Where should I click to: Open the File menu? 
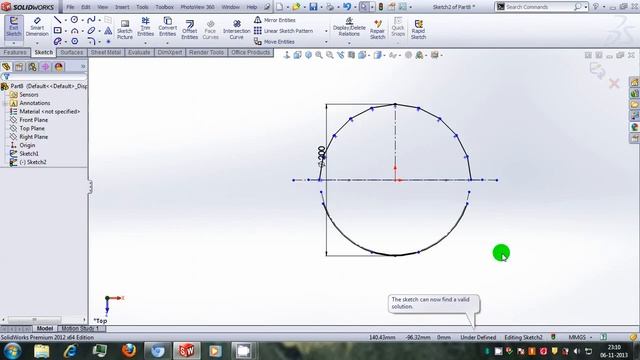pos(70,7)
